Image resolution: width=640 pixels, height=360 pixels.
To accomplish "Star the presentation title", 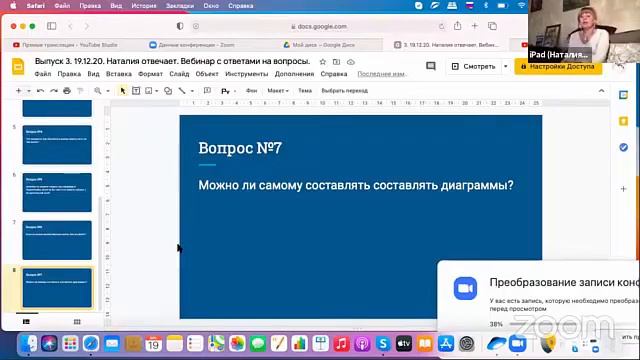I will (x=323, y=62).
